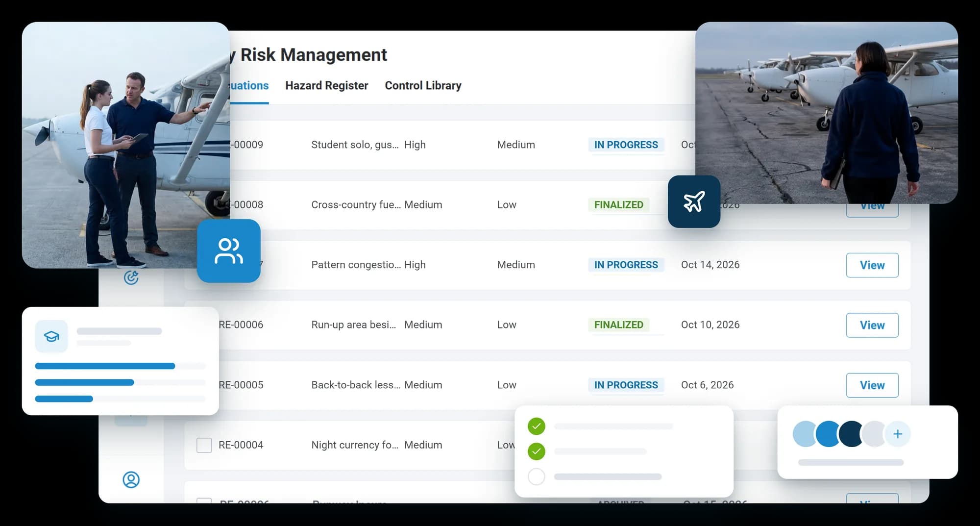
Task: Open the user profile icon in sidebar
Action: (131, 479)
